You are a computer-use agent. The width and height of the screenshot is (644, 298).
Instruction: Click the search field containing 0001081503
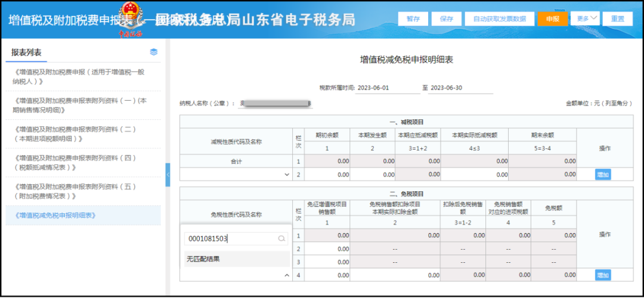click(x=236, y=238)
